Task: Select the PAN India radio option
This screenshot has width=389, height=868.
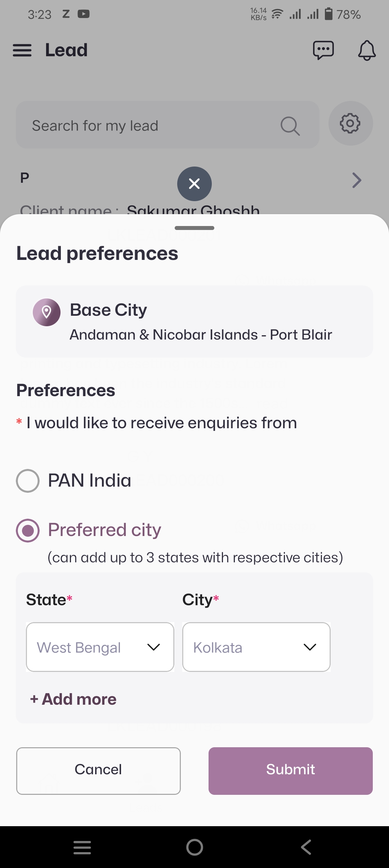Action: click(28, 481)
